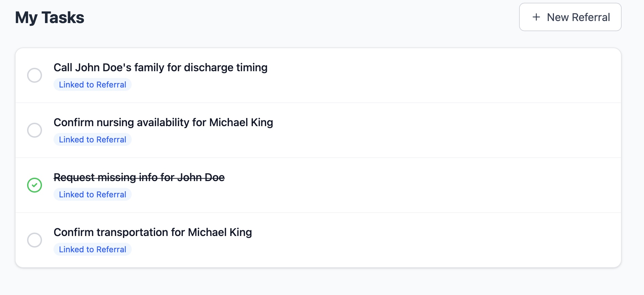Click the green checkmark icon on completed task
Image resolution: width=644 pixels, height=295 pixels.
point(35,185)
